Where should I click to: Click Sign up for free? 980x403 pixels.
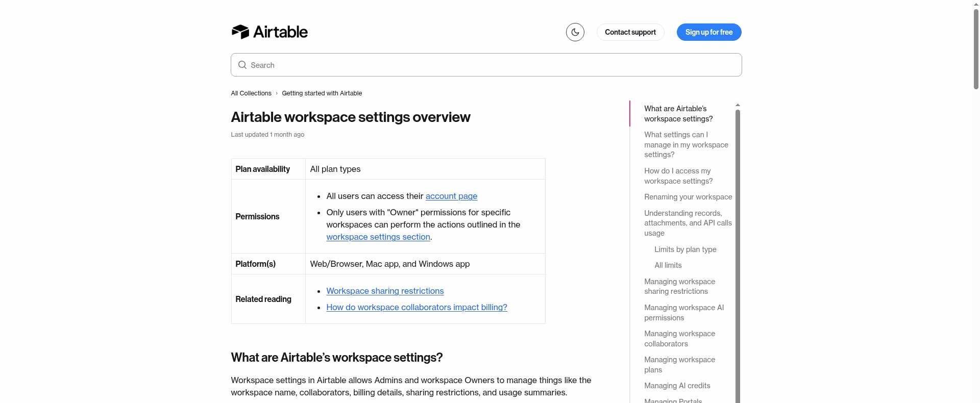click(x=709, y=32)
